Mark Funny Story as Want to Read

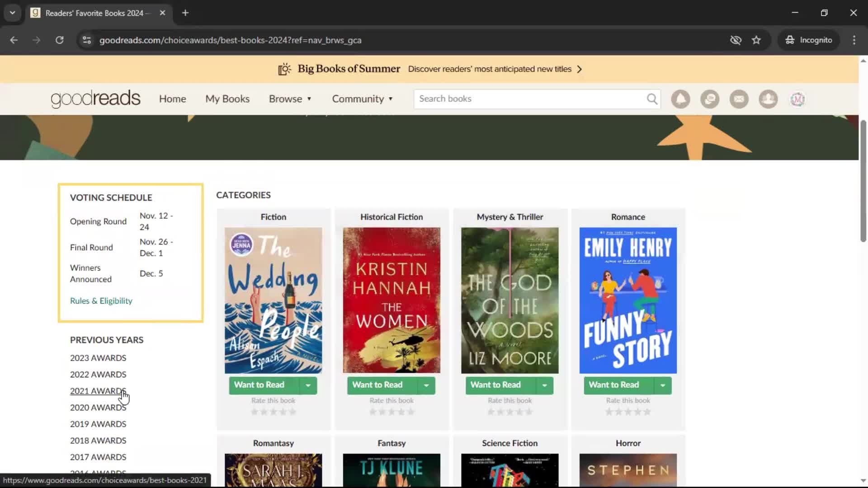[618, 385]
